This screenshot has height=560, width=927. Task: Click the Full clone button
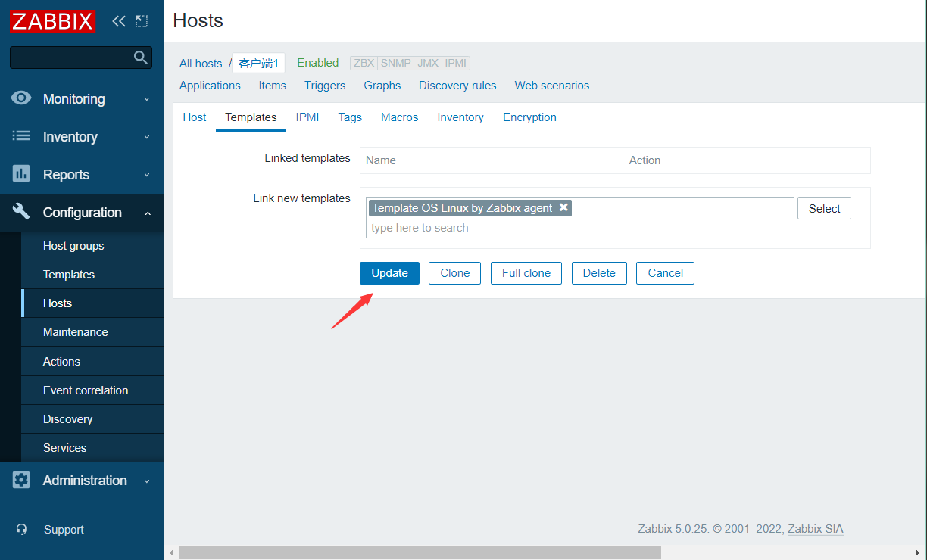click(x=526, y=273)
